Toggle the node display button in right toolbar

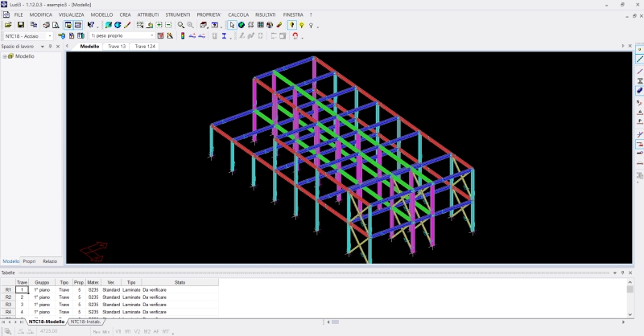click(640, 49)
